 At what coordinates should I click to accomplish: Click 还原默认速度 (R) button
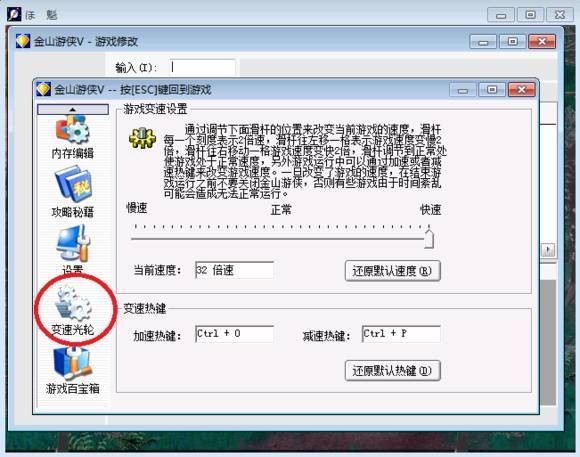tap(392, 271)
